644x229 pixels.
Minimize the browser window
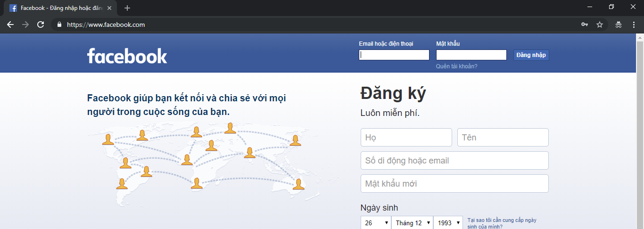(x=590, y=7)
